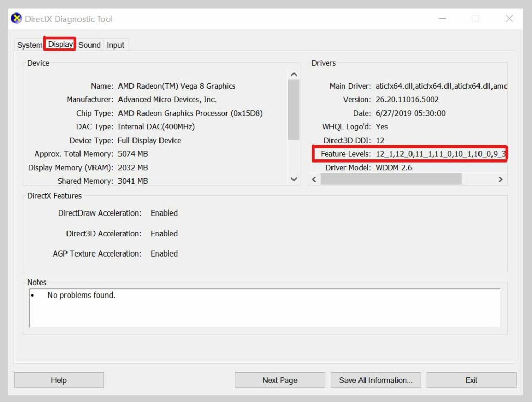Click the left arrow of the Drivers scrollbar
The image size is (532, 402).
tap(314, 179)
